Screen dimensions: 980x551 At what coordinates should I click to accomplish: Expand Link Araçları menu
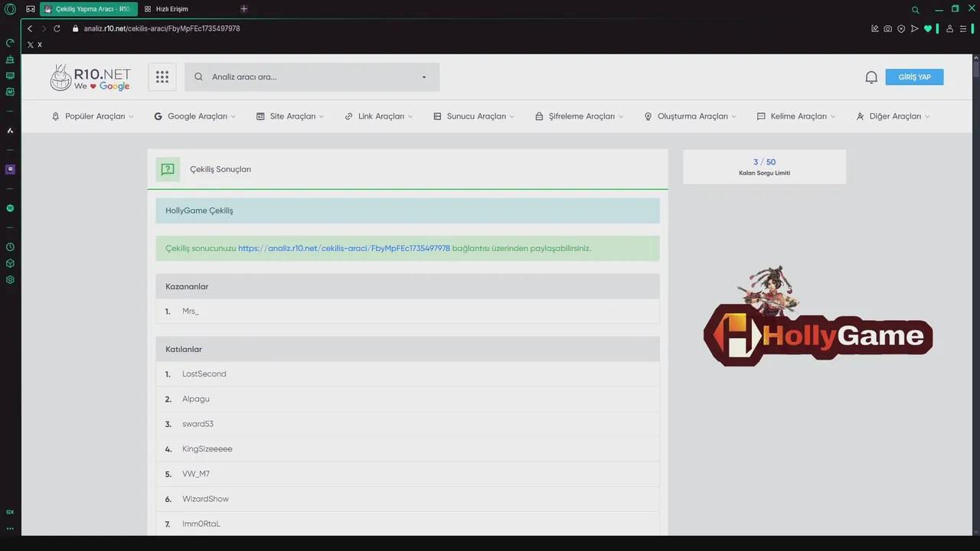(379, 116)
